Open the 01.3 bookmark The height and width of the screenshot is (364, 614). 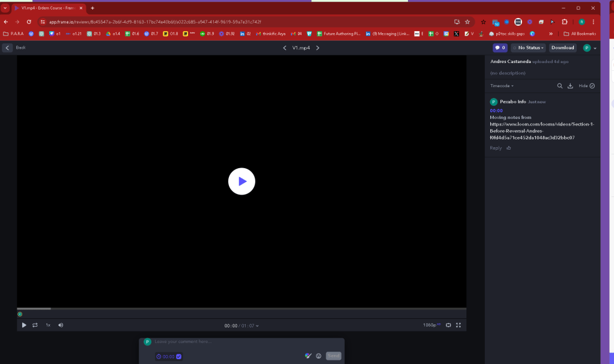[94, 34]
